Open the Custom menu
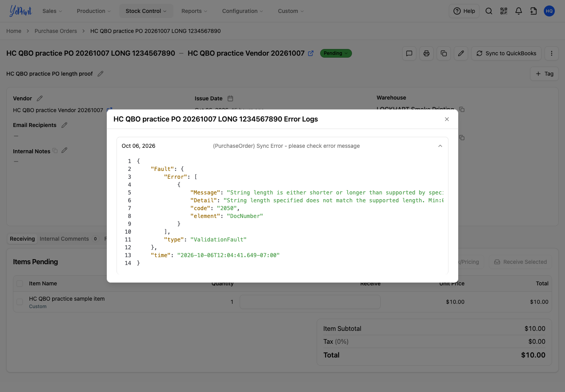This screenshot has width=565, height=392. (x=291, y=11)
